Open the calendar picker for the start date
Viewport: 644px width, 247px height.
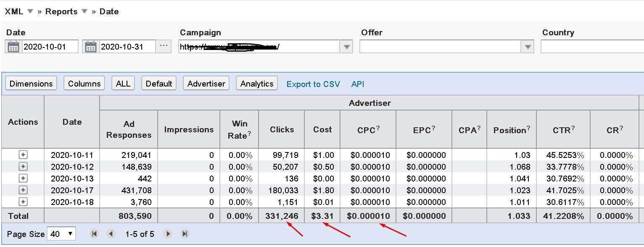point(13,46)
